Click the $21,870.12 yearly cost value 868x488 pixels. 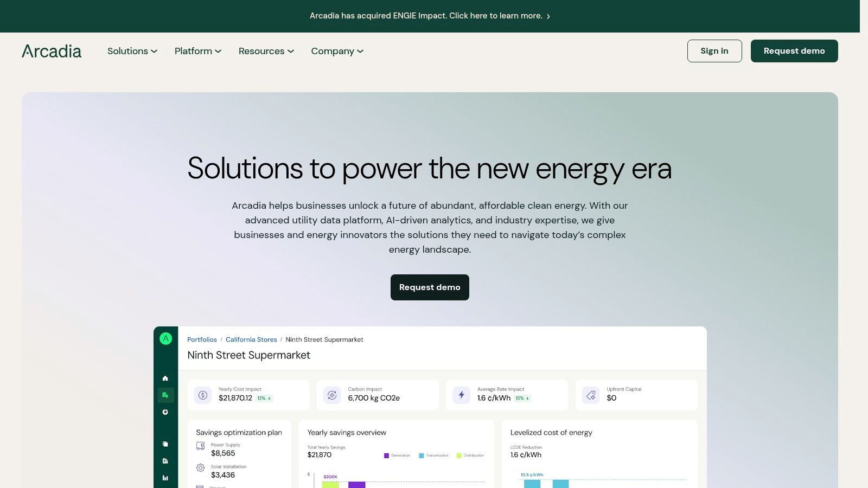coord(235,398)
